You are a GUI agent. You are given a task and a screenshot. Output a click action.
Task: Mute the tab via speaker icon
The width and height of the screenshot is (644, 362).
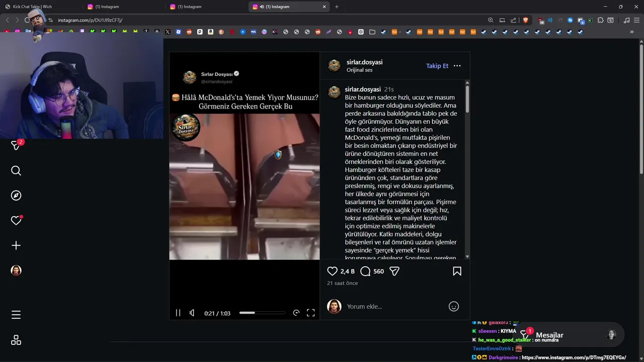pos(262,7)
